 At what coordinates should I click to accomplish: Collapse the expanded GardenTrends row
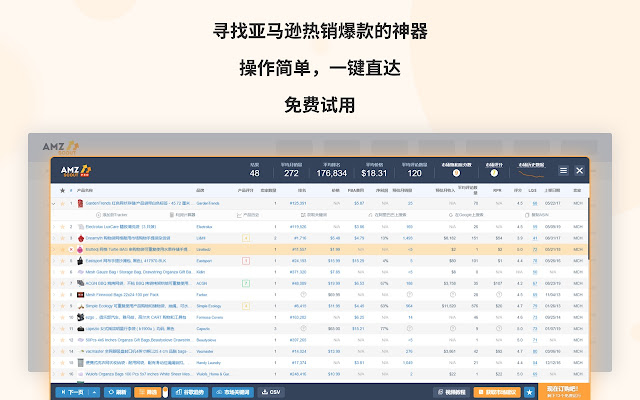54,203
